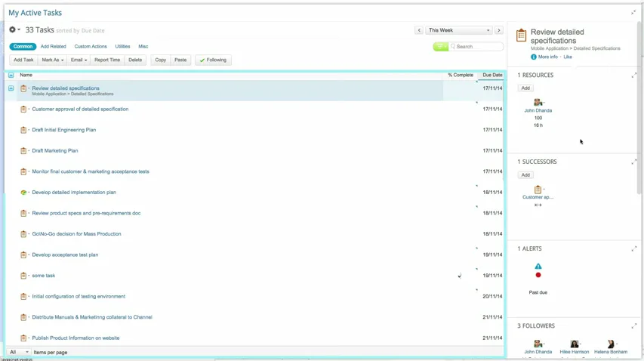Image resolution: width=644 pixels, height=361 pixels.
Task: Click John Dhanda's avatar under Resources
Action: (x=538, y=102)
